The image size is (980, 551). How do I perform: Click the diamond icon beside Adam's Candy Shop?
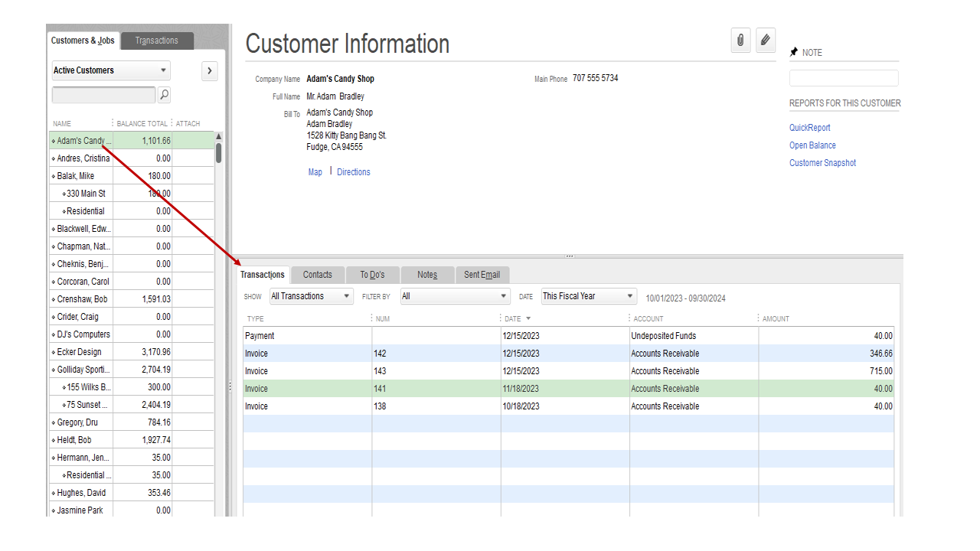click(52, 141)
